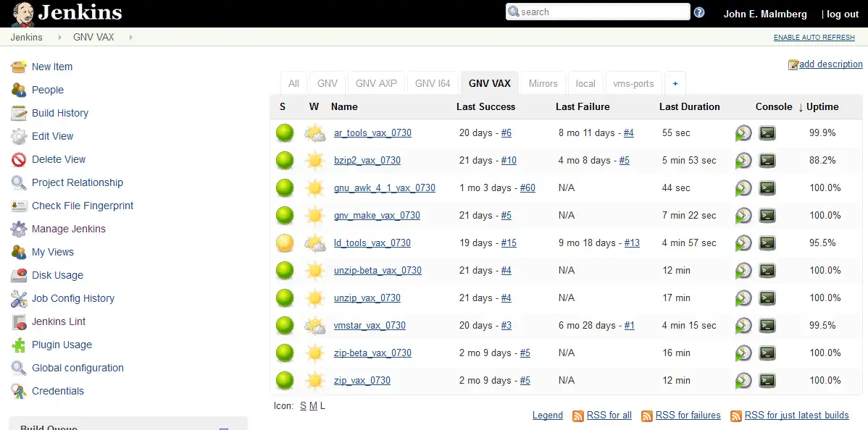Sort by Last Success column

coord(485,107)
